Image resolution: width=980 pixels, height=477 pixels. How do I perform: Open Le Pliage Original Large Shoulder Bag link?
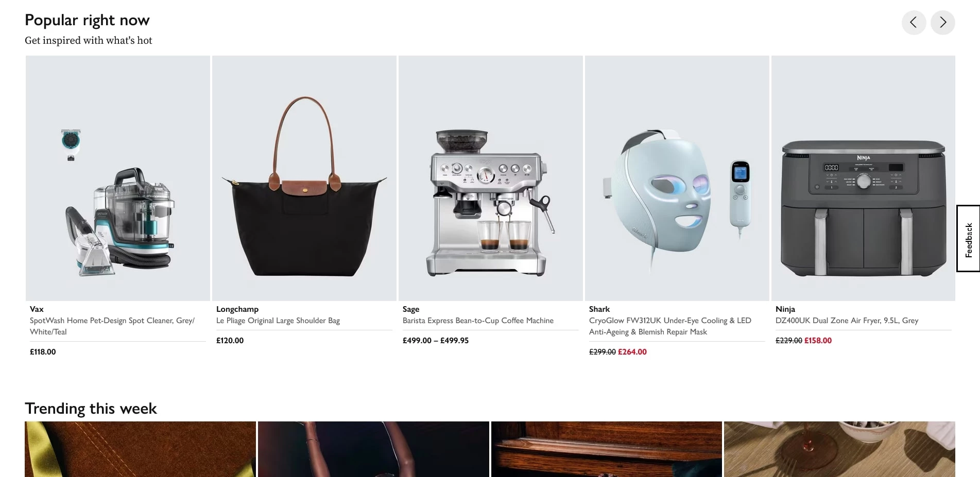278,321
